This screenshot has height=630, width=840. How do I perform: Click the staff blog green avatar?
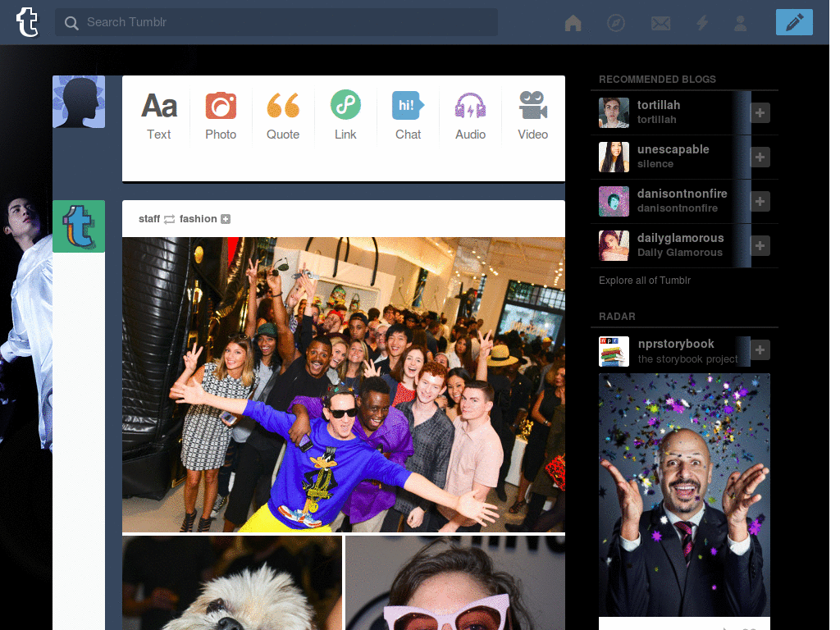79,226
